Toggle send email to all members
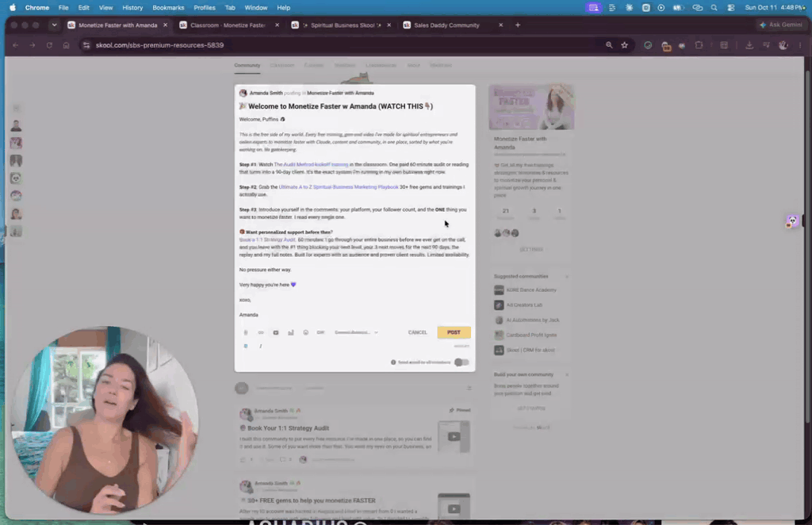This screenshot has height=525, width=812. [x=462, y=362]
